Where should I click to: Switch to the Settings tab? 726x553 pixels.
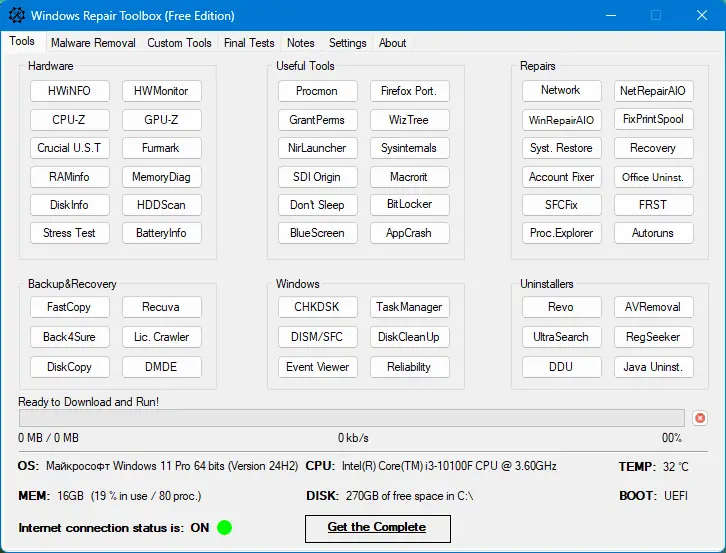[347, 43]
